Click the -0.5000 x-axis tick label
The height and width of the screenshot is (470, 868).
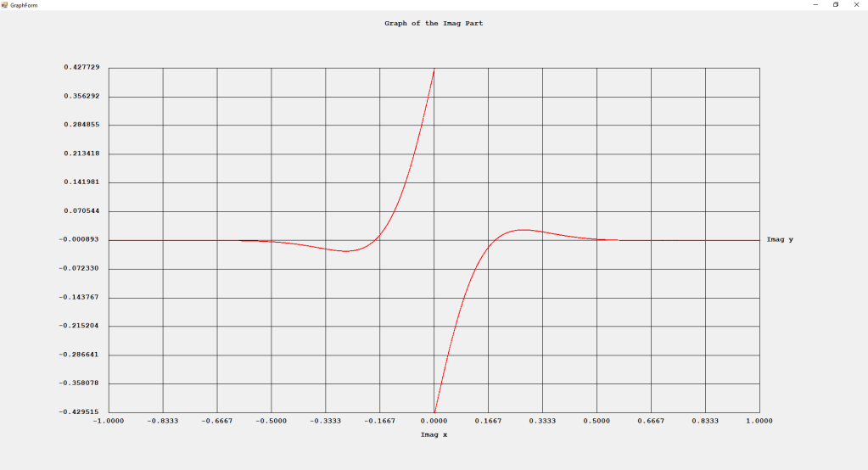tap(271, 420)
